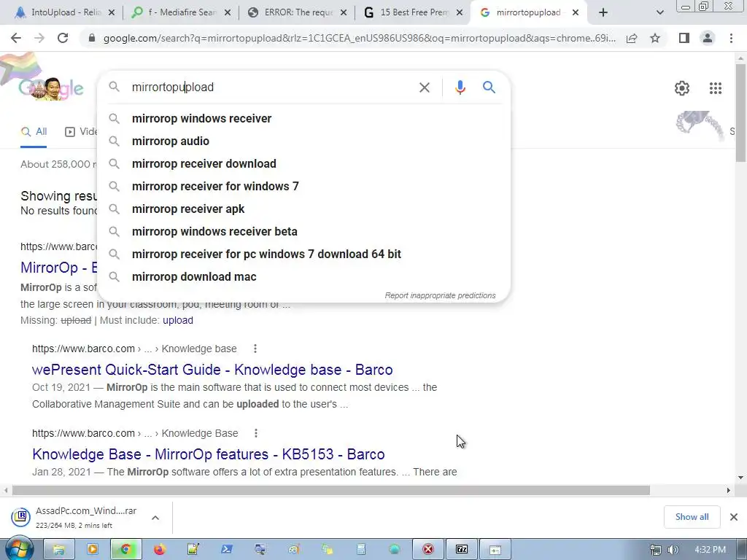Open the Google apps grid
747x560 pixels.
click(x=715, y=88)
